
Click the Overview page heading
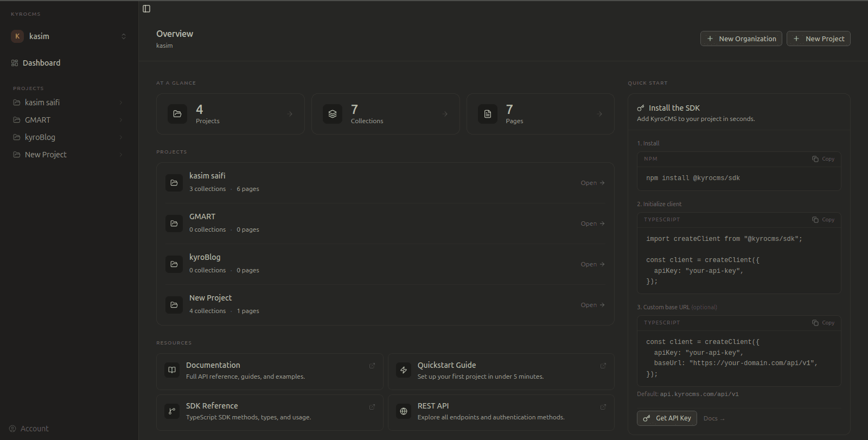pos(175,34)
